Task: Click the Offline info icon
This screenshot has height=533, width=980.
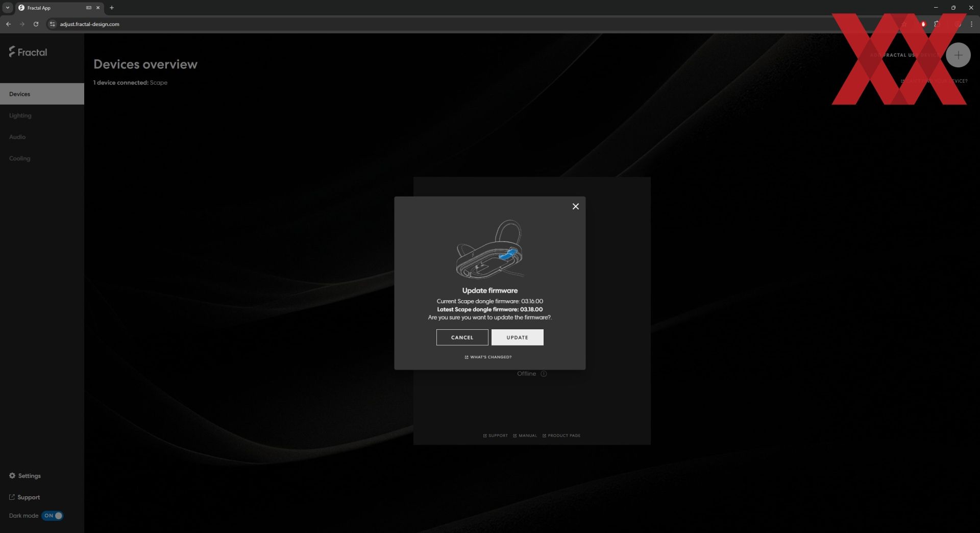Action: [x=544, y=374]
